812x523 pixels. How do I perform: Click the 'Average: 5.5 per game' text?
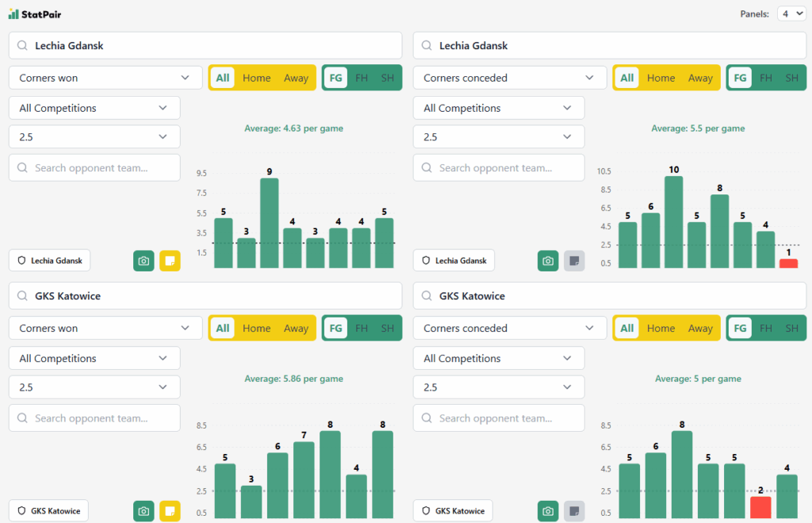coord(698,128)
